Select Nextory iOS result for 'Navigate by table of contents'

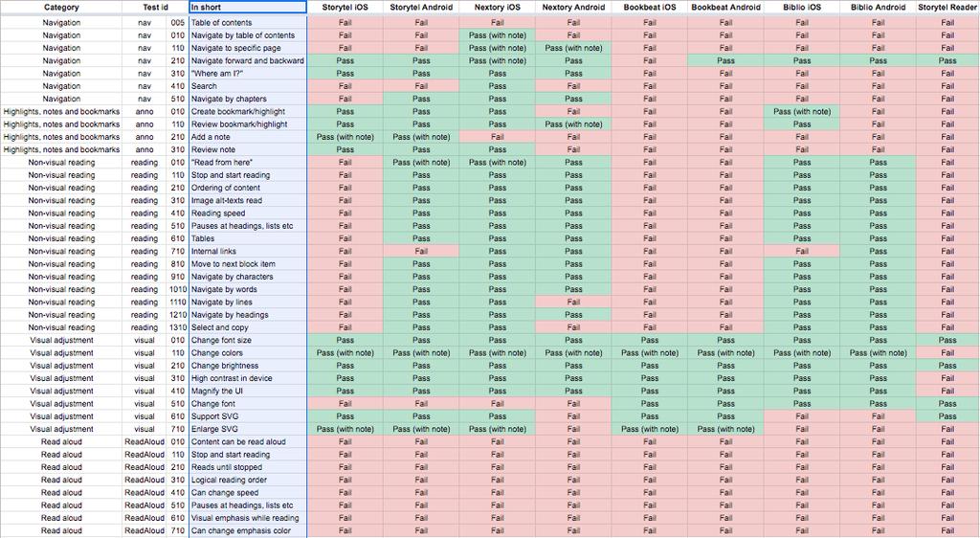tap(498, 35)
